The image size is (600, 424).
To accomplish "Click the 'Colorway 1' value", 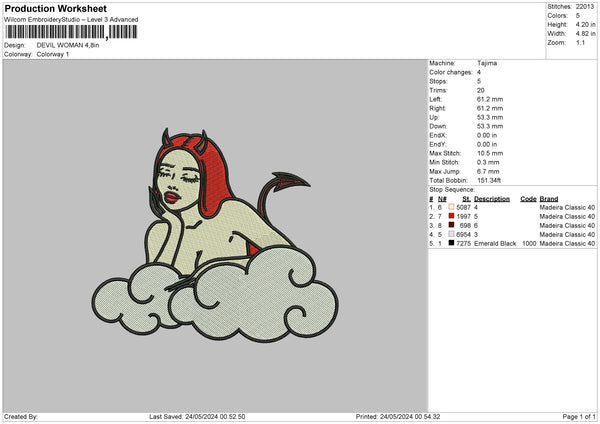I will coord(53,54).
